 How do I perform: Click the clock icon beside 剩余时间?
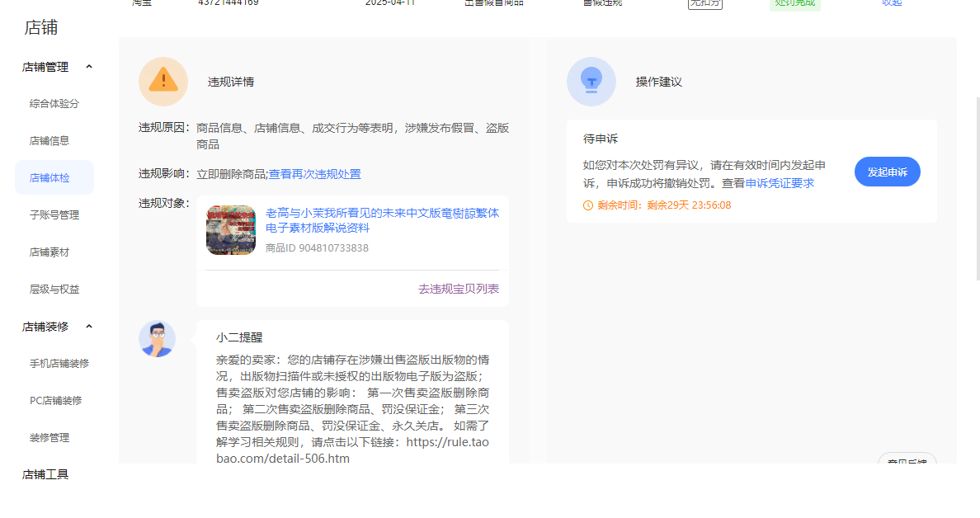point(588,205)
